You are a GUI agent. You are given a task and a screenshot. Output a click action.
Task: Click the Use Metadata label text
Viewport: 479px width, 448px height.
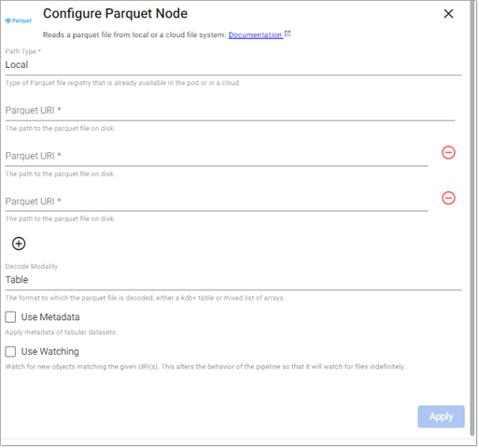(x=50, y=317)
